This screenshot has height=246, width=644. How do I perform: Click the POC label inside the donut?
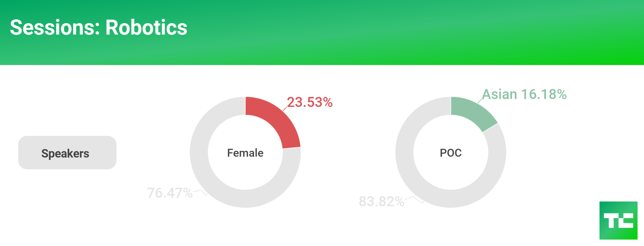(x=451, y=153)
